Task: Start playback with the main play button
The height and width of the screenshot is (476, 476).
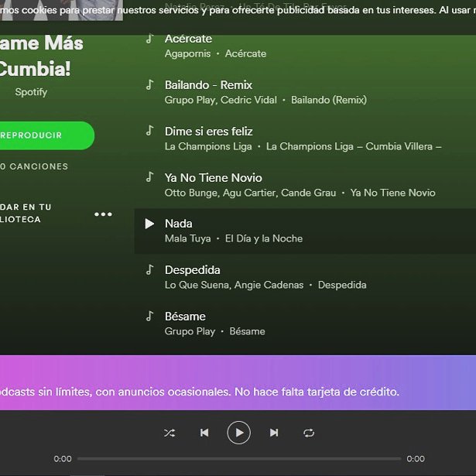Action: click(239, 433)
